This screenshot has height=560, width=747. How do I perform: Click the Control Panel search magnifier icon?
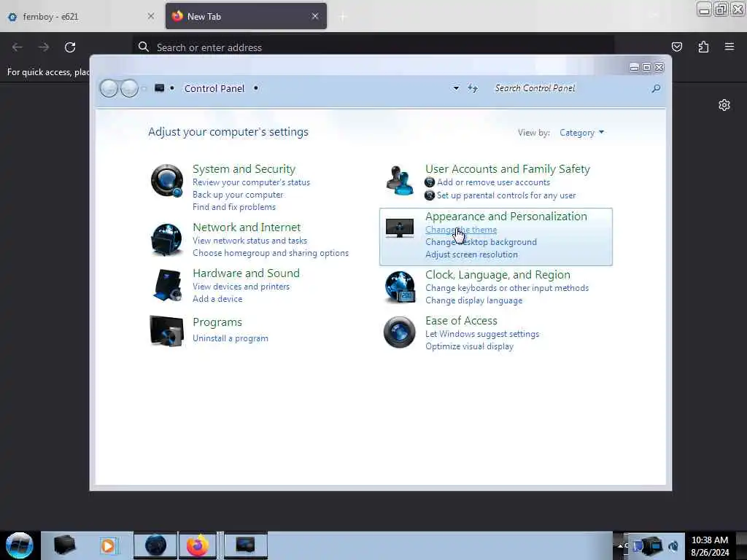[656, 88]
